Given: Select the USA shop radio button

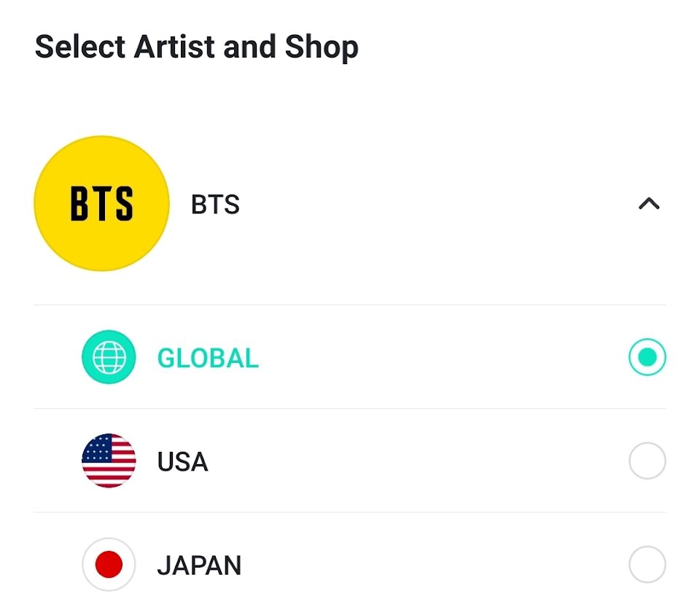Looking at the screenshot, I should point(647,461).
